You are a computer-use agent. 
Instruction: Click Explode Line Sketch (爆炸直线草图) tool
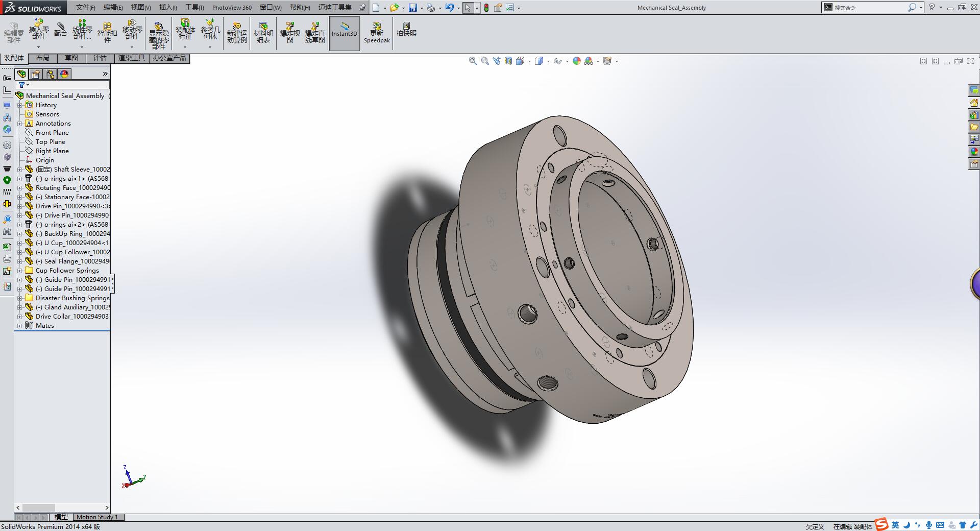click(x=315, y=33)
